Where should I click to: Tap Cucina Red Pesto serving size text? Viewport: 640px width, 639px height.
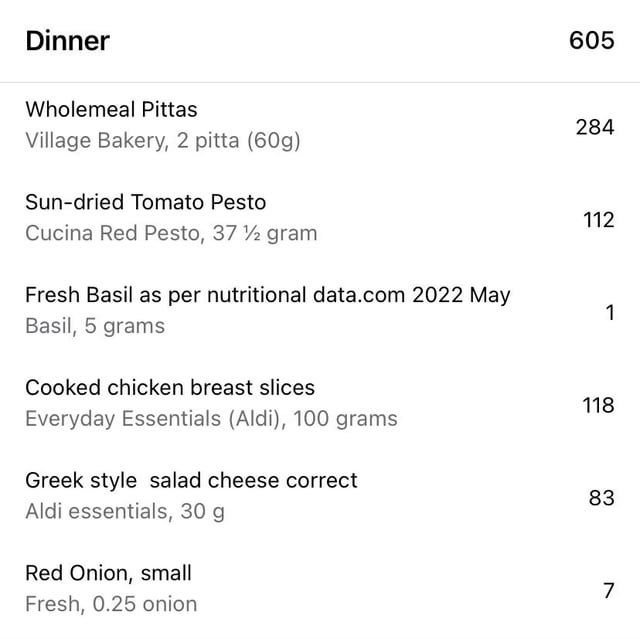[171, 233]
